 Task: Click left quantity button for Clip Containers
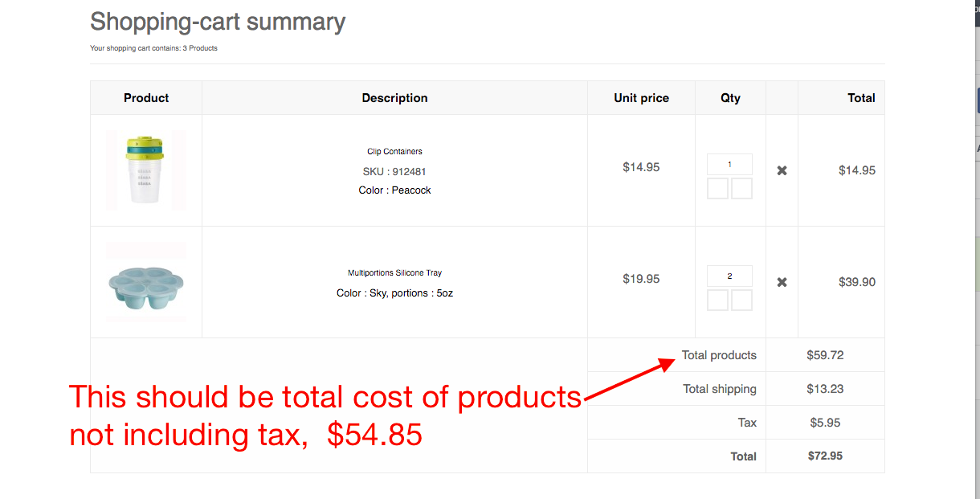pos(717,189)
